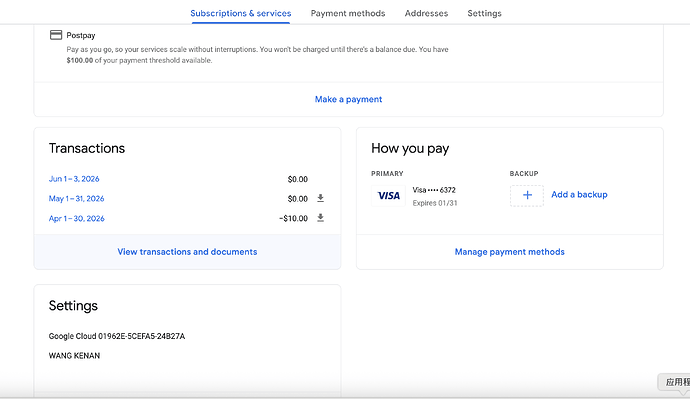The image size is (690, 399).
Task: Go to the Settings tab
Action: [x=484, y=13]
